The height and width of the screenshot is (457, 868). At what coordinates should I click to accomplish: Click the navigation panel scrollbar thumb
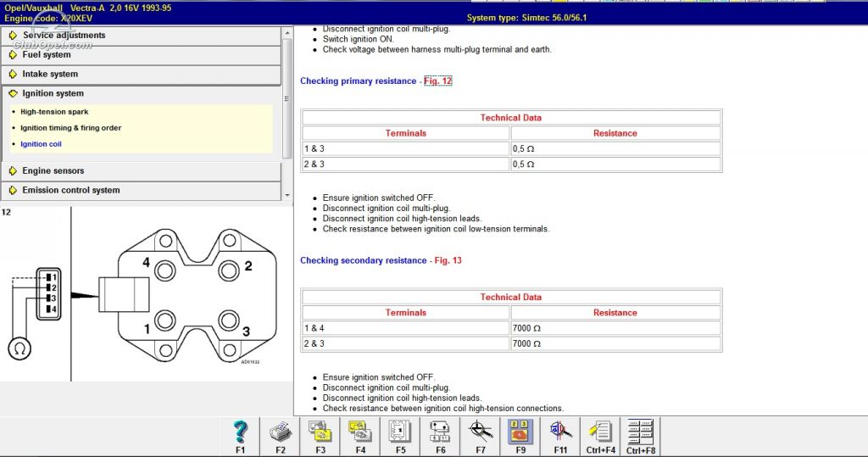(x=287, y=98)
